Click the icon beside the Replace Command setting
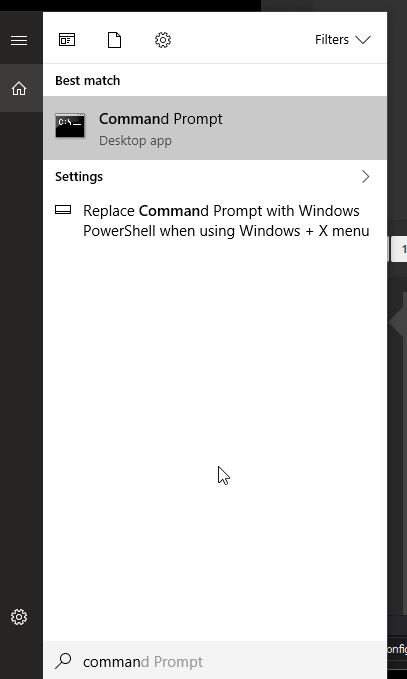Image resolution: width=407 pixels, height=679 pixels. point(63,210)
